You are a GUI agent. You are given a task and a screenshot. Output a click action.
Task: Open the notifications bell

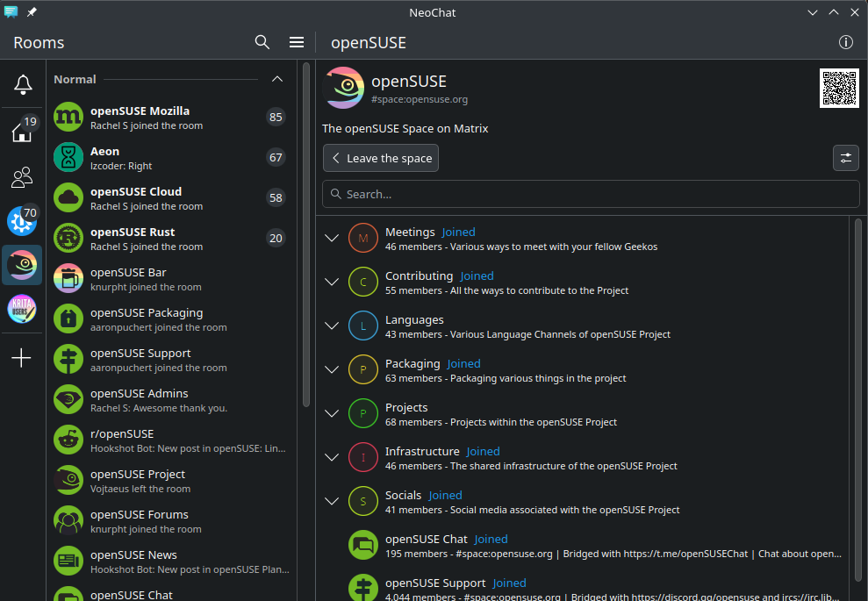[x=22, y=84]
